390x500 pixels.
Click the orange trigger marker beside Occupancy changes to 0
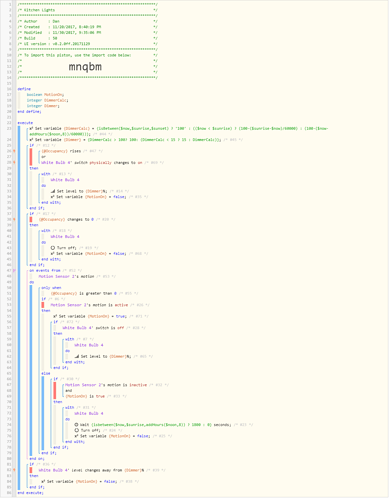(x=14, y=219)
